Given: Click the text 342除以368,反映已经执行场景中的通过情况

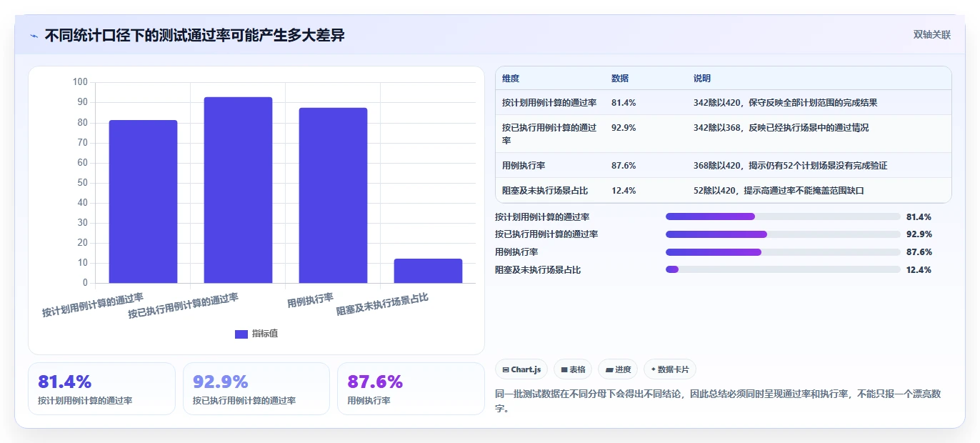Looking at the screenshot, I should pyautogui.click(x=781, y=128).
